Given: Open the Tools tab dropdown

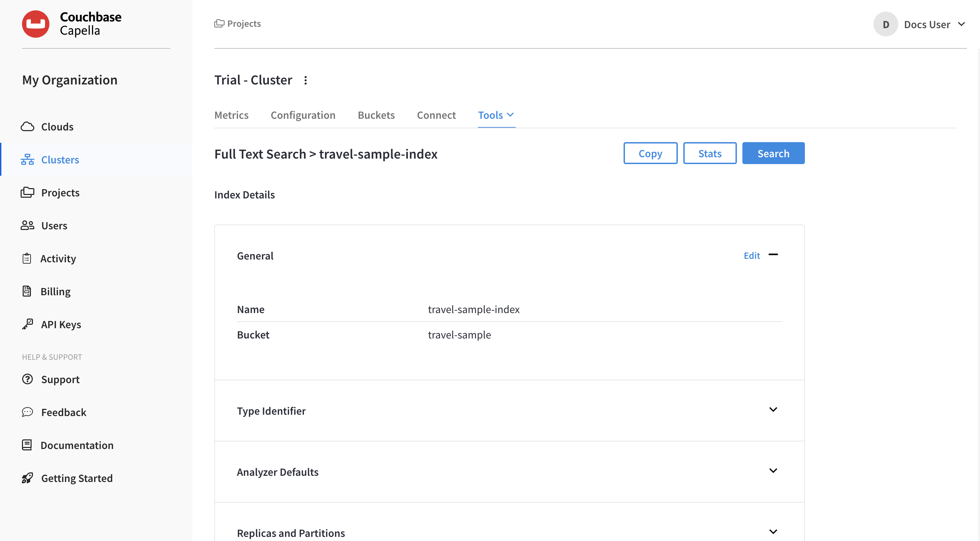Looking at the screenshot, I should click(x=496, y=115).
